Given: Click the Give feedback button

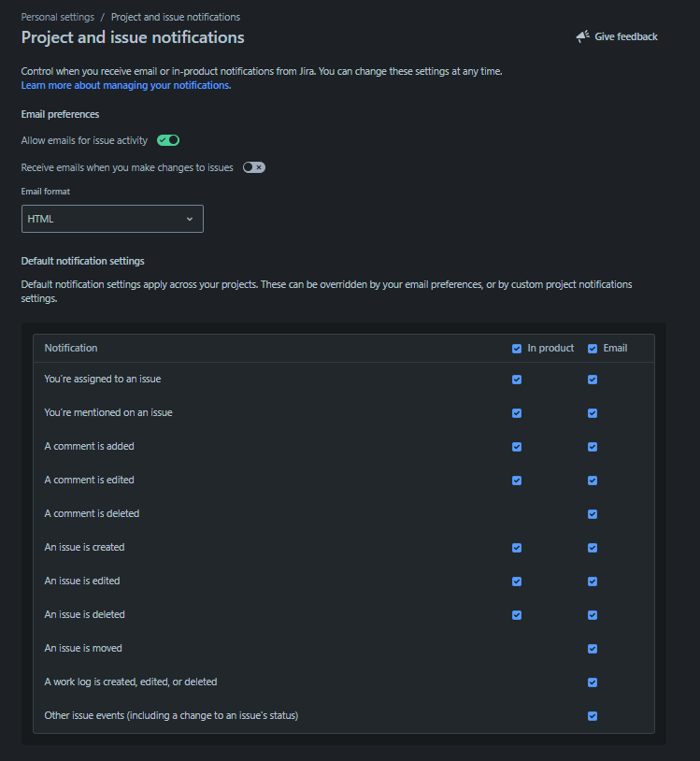Looking at the screenshot, I should [617, 36].
